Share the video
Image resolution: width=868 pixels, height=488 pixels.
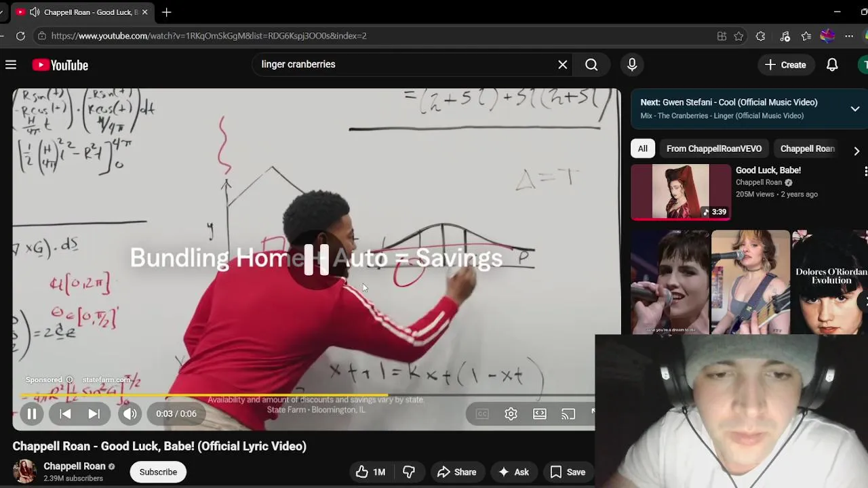(x=457, y=472)
